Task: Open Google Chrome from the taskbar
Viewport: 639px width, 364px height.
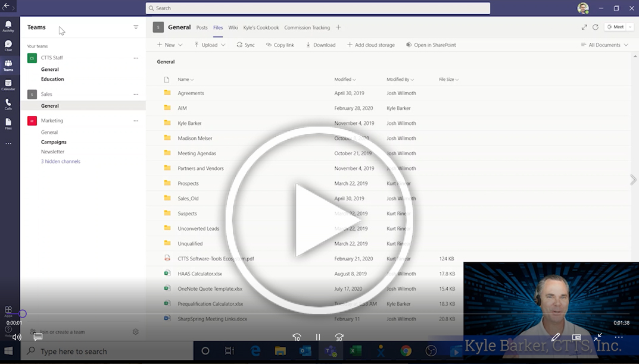Action: click(x=406, y=351)
